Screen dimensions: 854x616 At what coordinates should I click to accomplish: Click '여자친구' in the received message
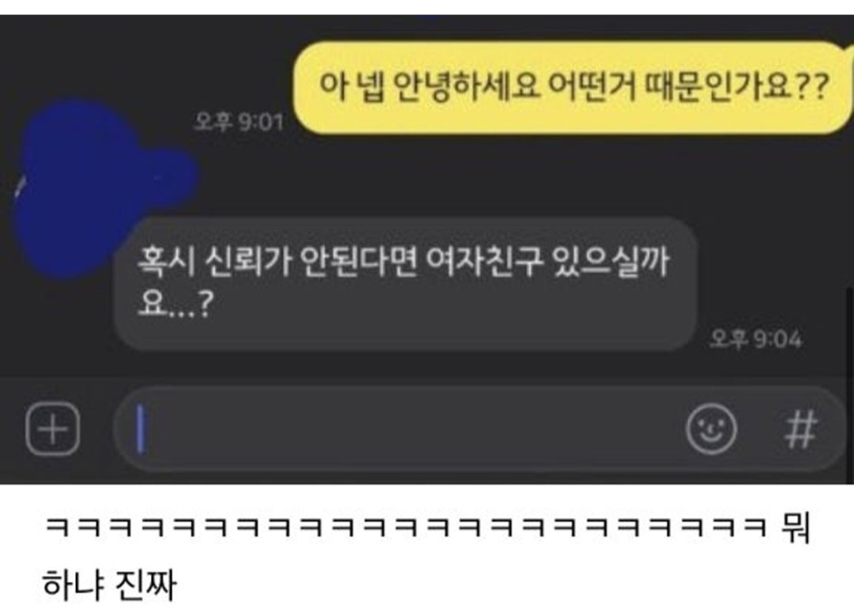tap(484, 262)
